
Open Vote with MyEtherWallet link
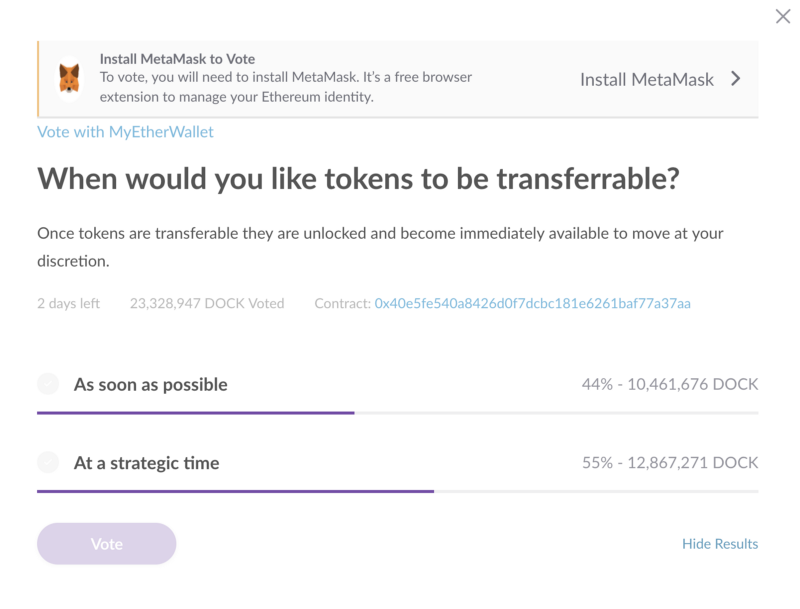coord(125,132)
